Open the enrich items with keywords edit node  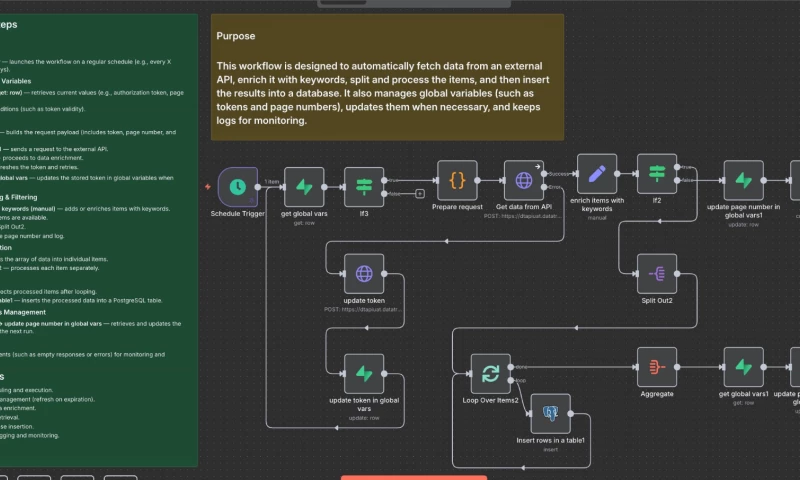(597, 173)
